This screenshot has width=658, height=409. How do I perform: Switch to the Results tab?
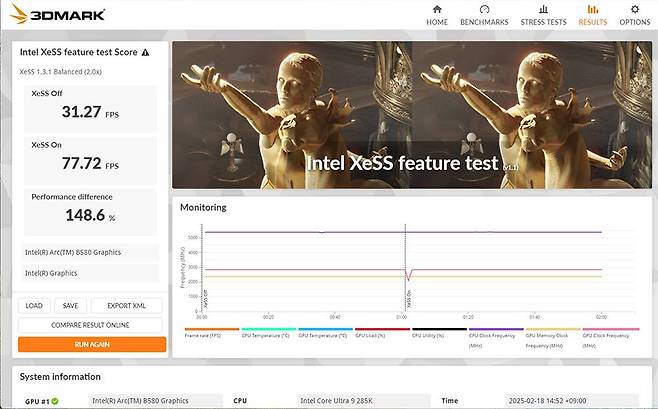pyautogui.click(x=592, y=14)
